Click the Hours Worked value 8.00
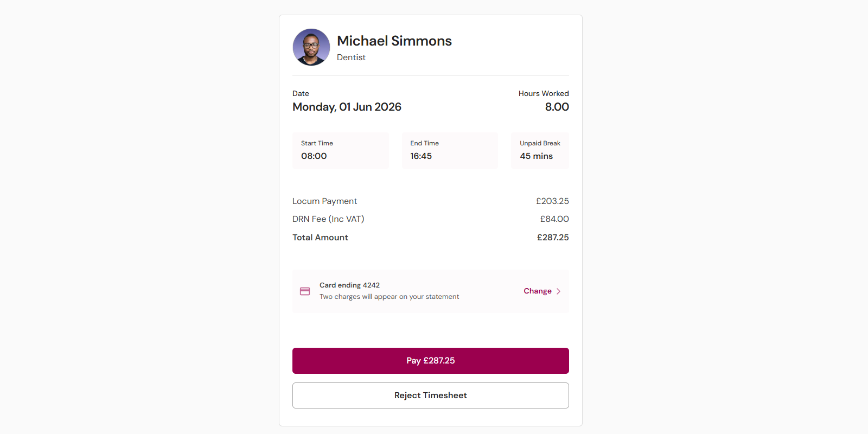Screen dimensions: 868x434 click(557, 107)
